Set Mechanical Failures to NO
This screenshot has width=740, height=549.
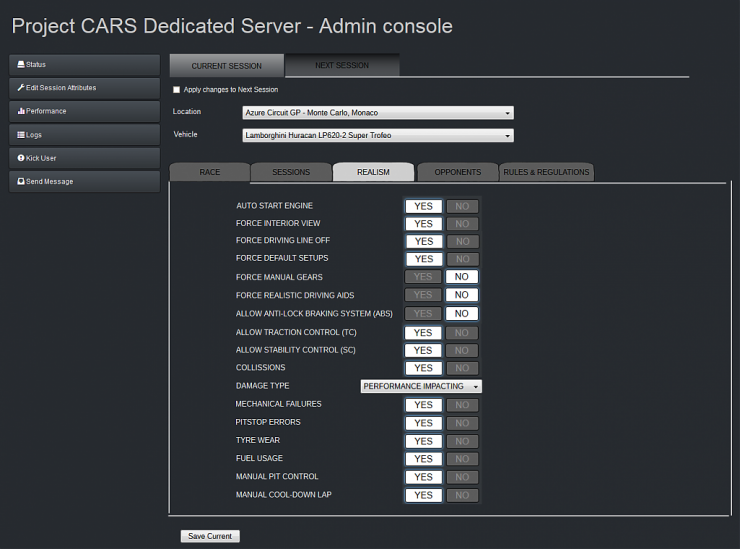pos(462,405)
